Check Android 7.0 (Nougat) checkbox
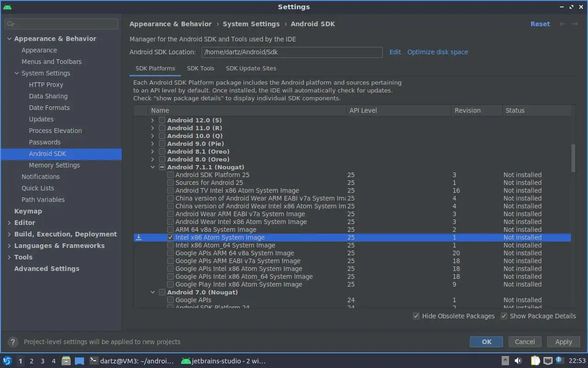Screen dimensions: 588x368 pyautogui.click(x=162, y=292)
